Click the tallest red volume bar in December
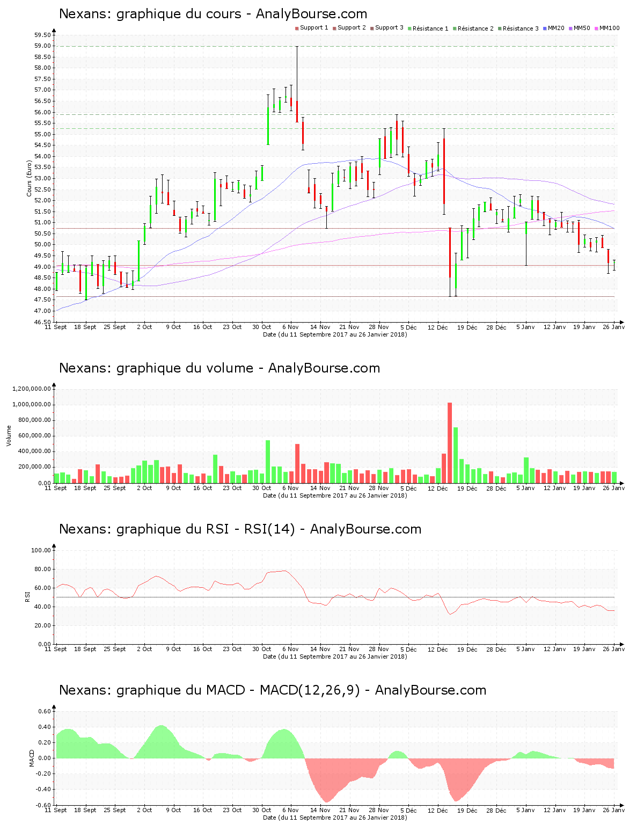Image resolution: width=644 pixels, height=832 pixels. (450, 443)
